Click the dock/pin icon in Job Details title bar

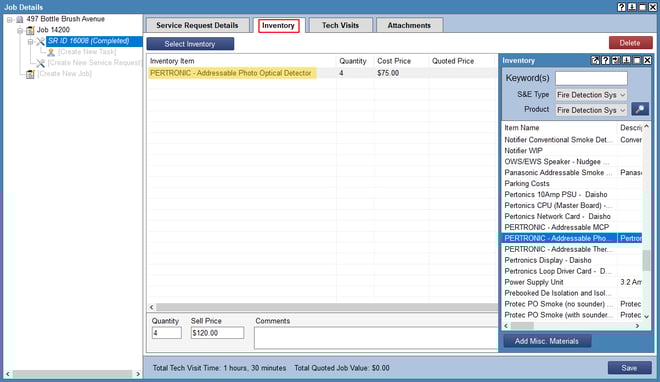point(632,7)
